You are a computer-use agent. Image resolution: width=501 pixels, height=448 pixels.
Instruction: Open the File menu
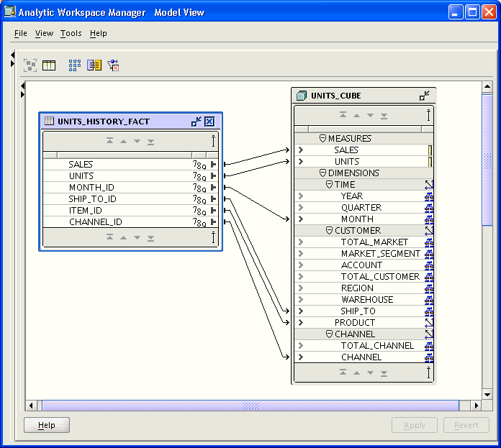[21, 33]
